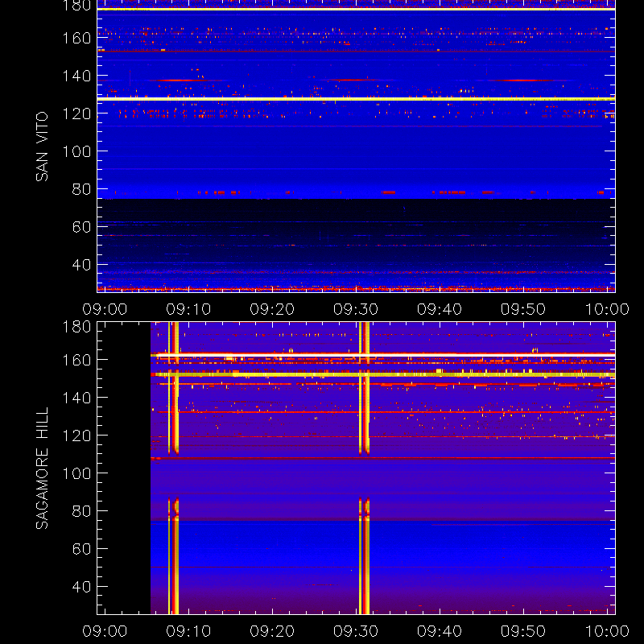Choose 09:20 time label under SAGAMORE HILL plot
Image resolution: width=644 pixels, height=644 pixels.
click(272, 631)
